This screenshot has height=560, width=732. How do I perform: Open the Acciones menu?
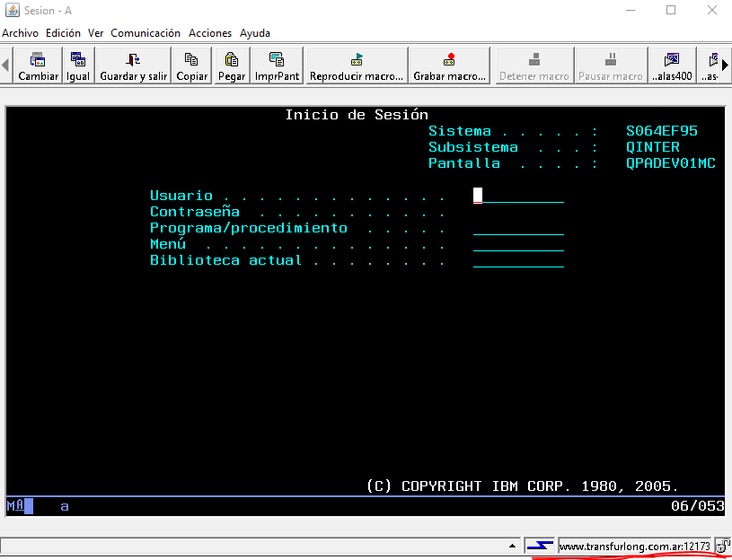(x=210, y=33)
